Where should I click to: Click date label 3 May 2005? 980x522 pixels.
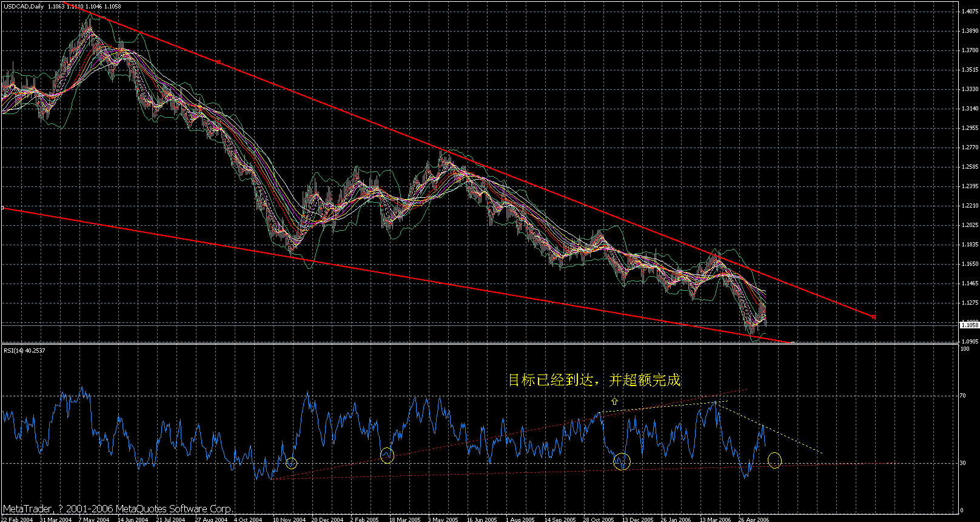(443, 519)
